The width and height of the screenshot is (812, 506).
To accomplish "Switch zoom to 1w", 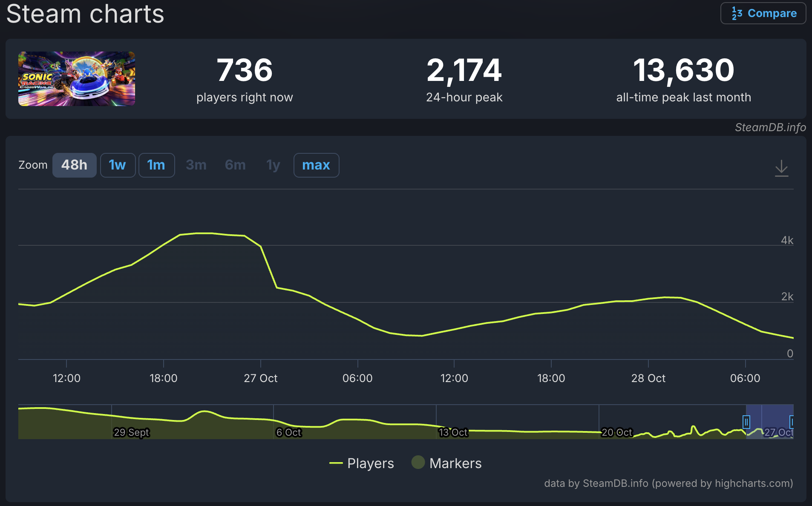I will coord(118,165).
